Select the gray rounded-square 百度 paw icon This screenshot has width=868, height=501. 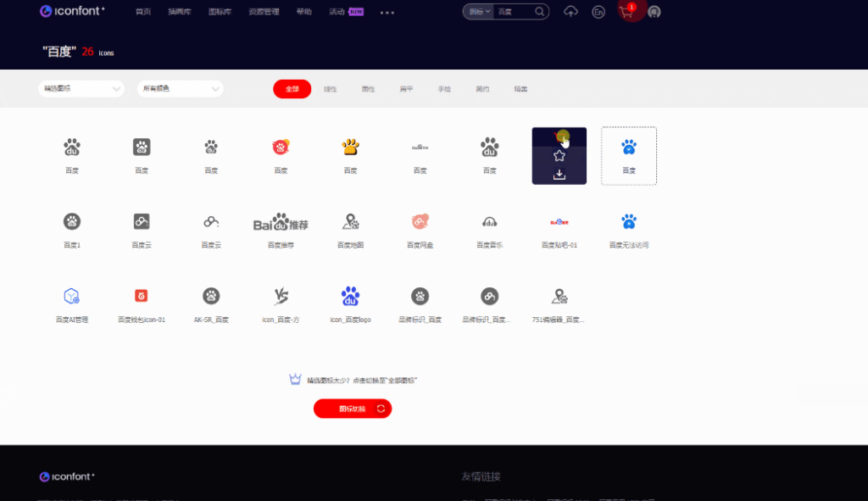tap(142, 148)
